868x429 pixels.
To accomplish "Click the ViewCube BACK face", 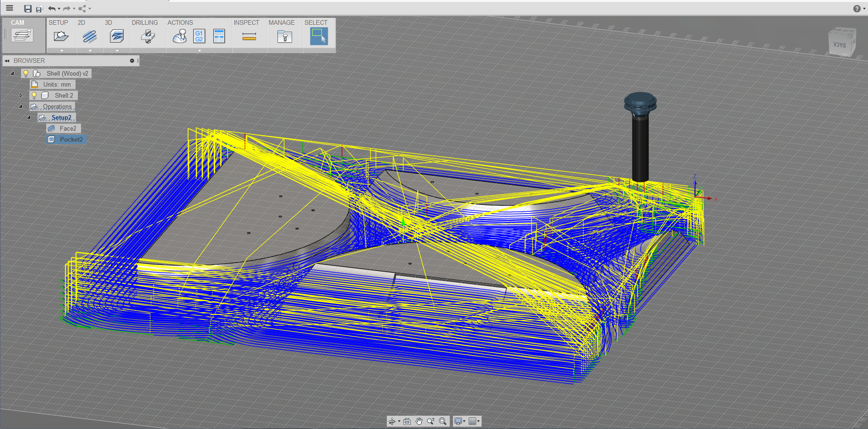I will (840, 45).
